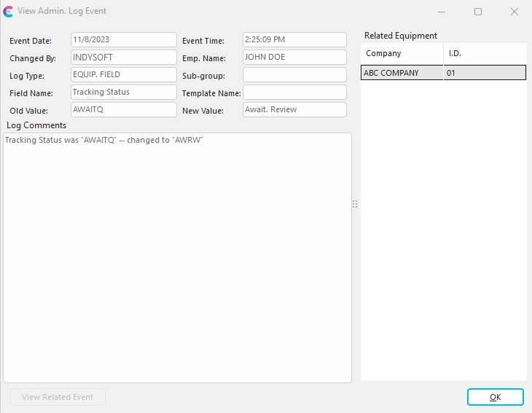Click the empty Sub-group field
Viewport: 532px width, 413px height.
(x=294, y=75)
